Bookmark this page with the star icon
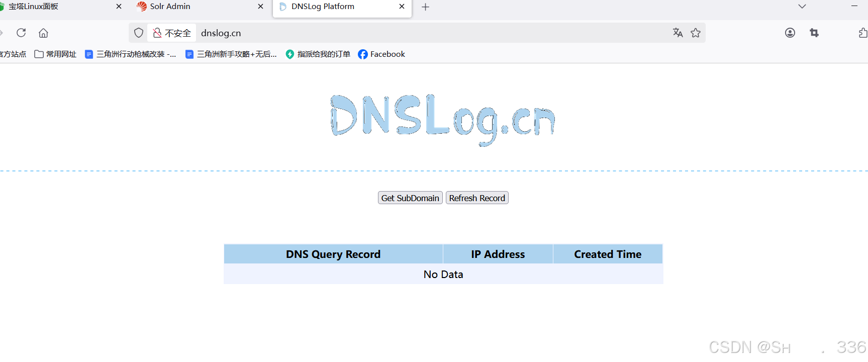Viewport: 868px width, 362px height. click(696, 33)
